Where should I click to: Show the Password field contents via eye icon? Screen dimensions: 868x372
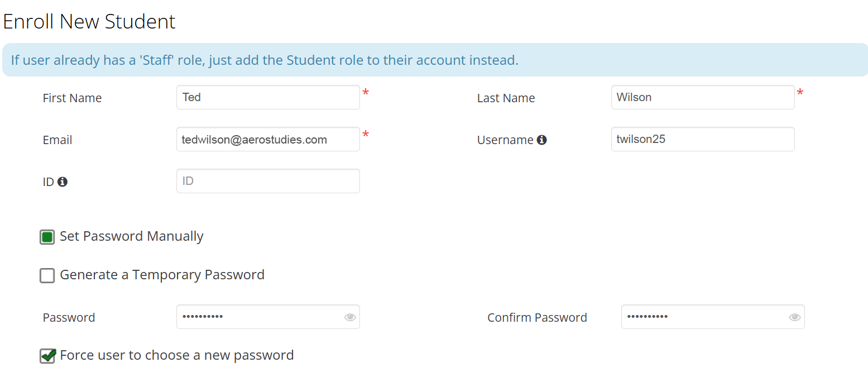tap(350, 317)
